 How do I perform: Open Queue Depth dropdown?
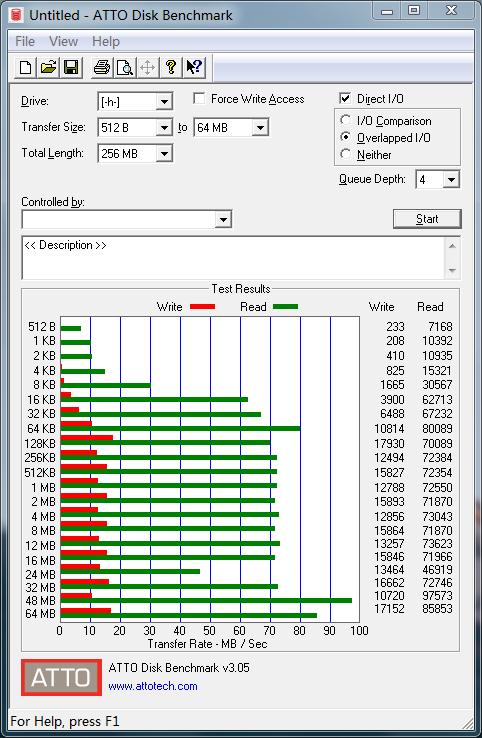click(451, 179)
